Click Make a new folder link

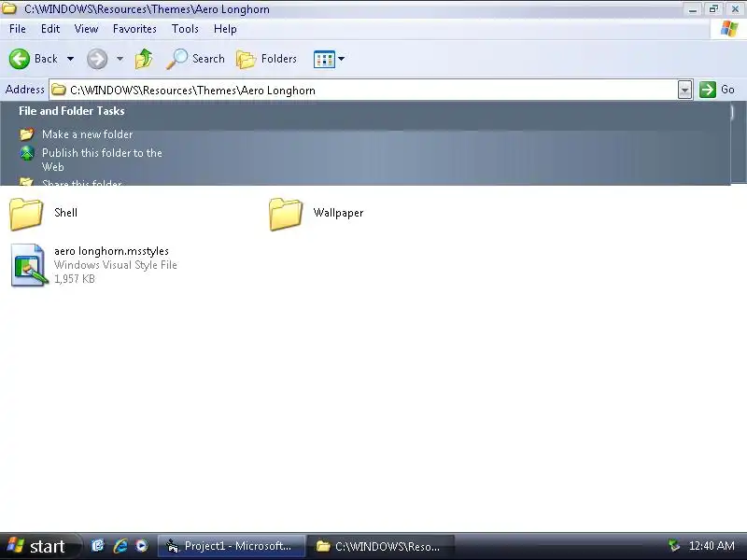[88, 134]
